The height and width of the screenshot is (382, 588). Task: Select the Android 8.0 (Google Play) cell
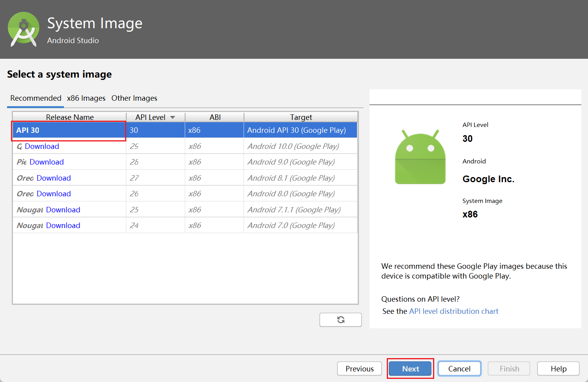[x=300, y=194]
